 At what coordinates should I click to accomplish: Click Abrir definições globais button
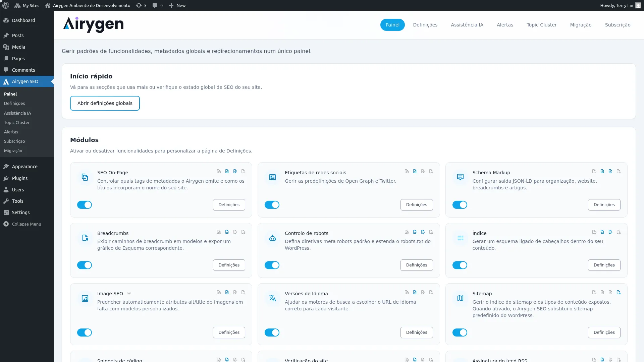[x=105, y=103]
